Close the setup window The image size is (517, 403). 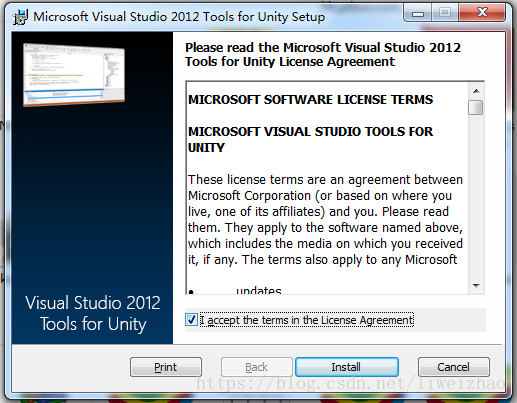[x=482, y=13]
